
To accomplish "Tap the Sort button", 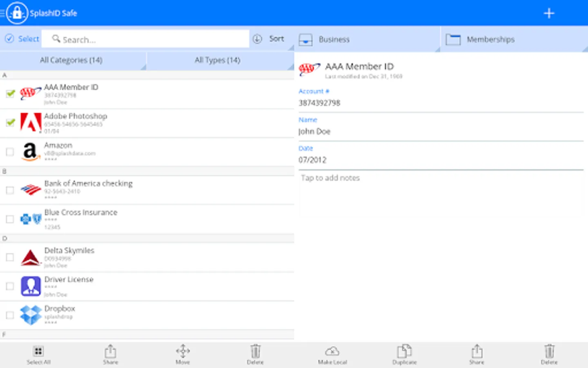I will coord(269,39).
